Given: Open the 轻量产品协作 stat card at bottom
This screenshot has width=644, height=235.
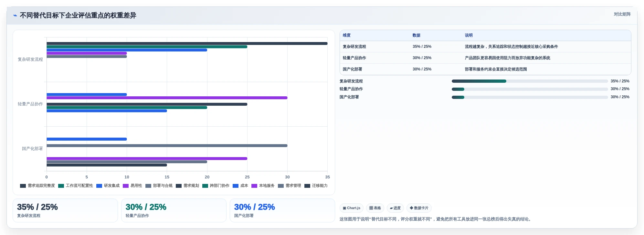Looking at the screenshot, I should coord(174,210).
